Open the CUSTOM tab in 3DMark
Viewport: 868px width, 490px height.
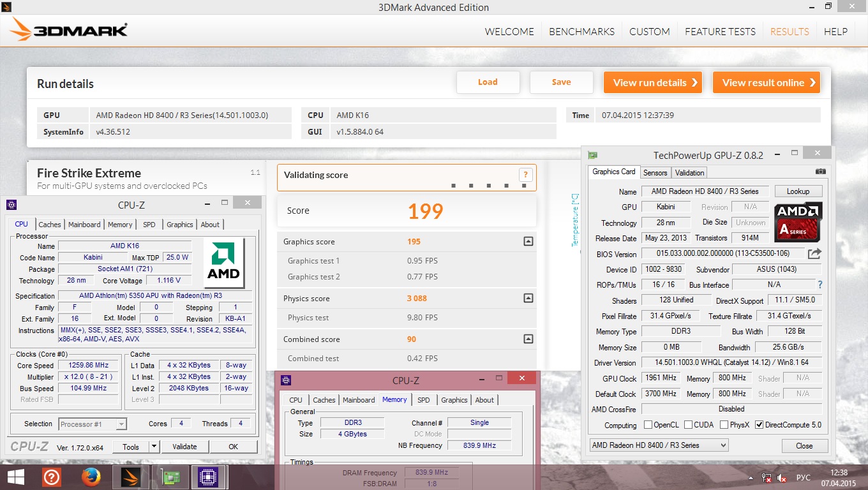[649, 31]
